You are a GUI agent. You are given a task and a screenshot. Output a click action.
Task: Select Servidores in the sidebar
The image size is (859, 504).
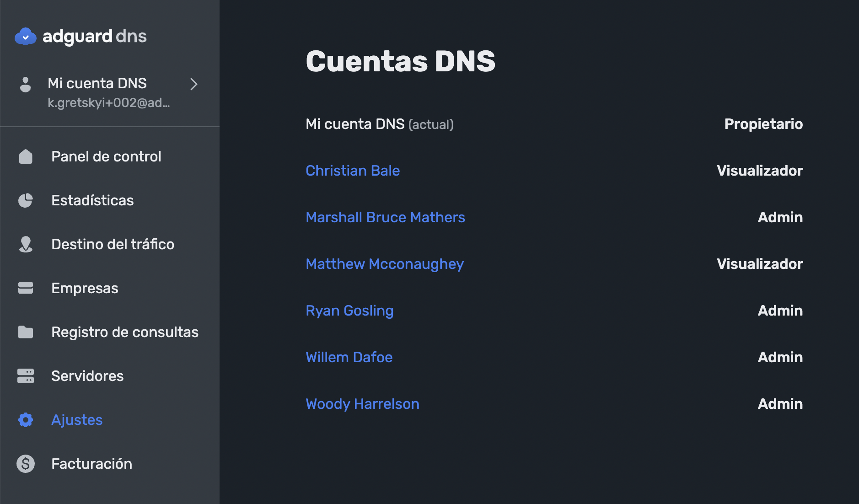click(87, 376)
